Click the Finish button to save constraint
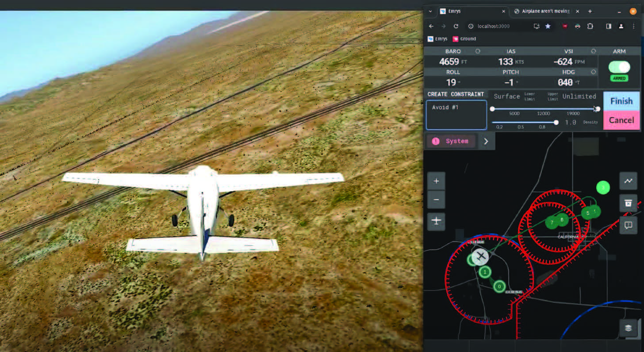 click(621, 101)
